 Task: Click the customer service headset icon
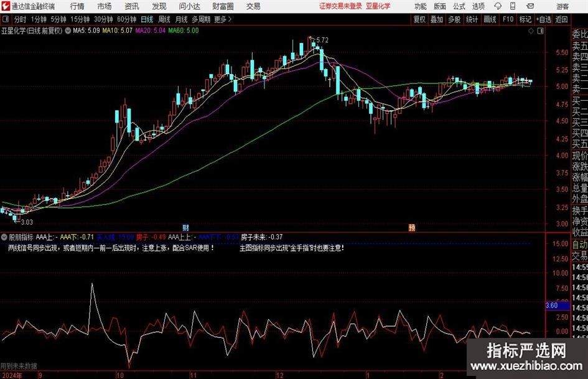pos(498,6)
